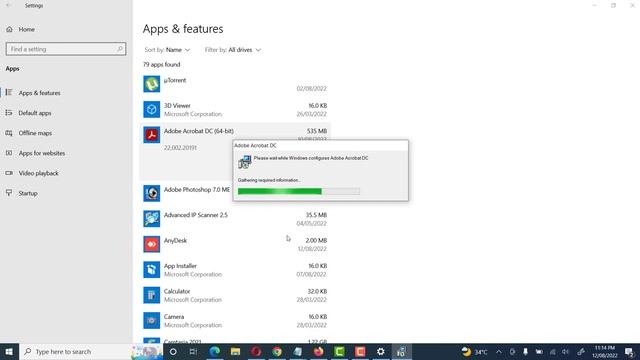Click the Calculator app icon

(151, 295)
